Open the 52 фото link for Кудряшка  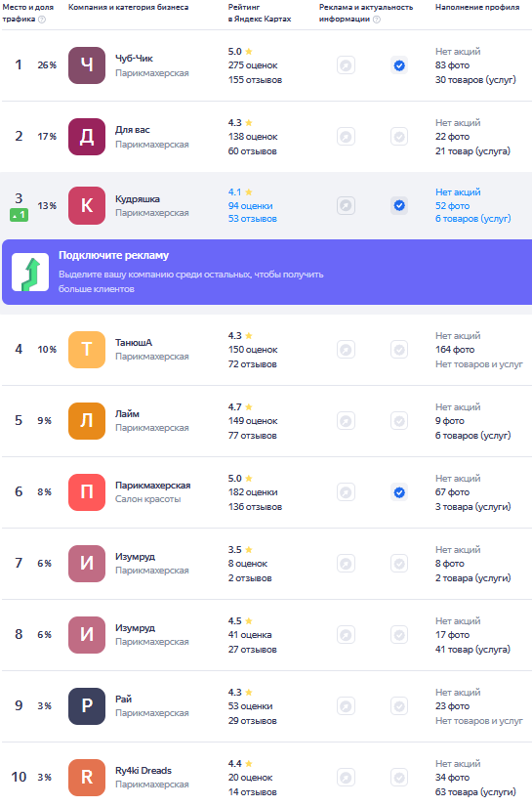(x=452, y=205)
